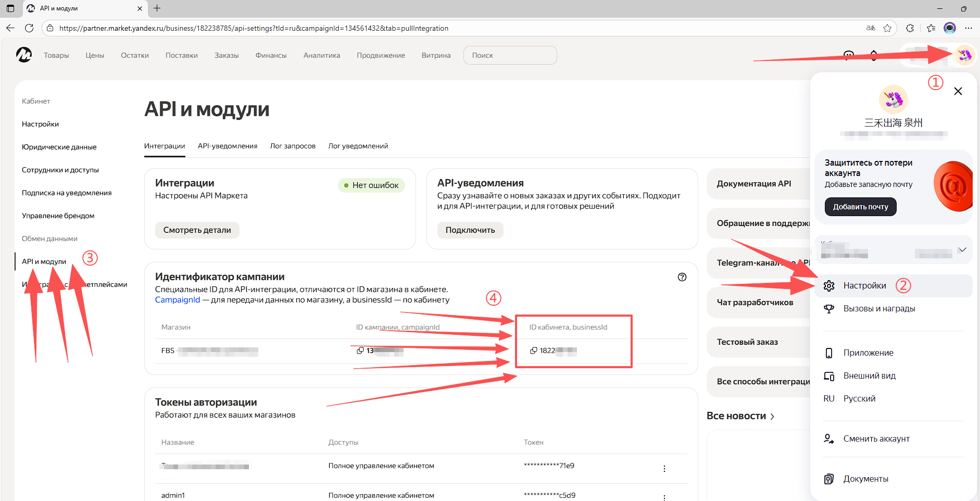The height and width of the screenshot is (501, 980).
Task: Open the Документация API card
Action: 759,183
